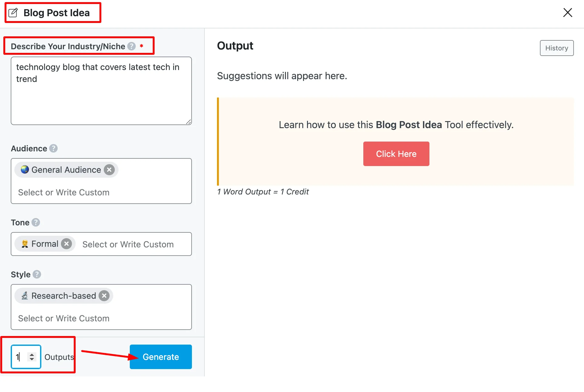Open the Style select or write custom field
The height and width of the screenshot is (392, 584).
pos(101,318)
